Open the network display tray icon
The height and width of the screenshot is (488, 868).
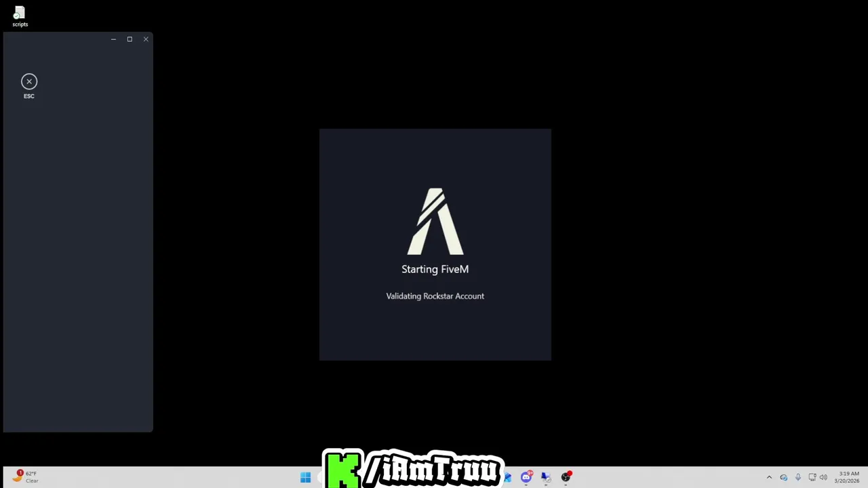click(812, 477)
